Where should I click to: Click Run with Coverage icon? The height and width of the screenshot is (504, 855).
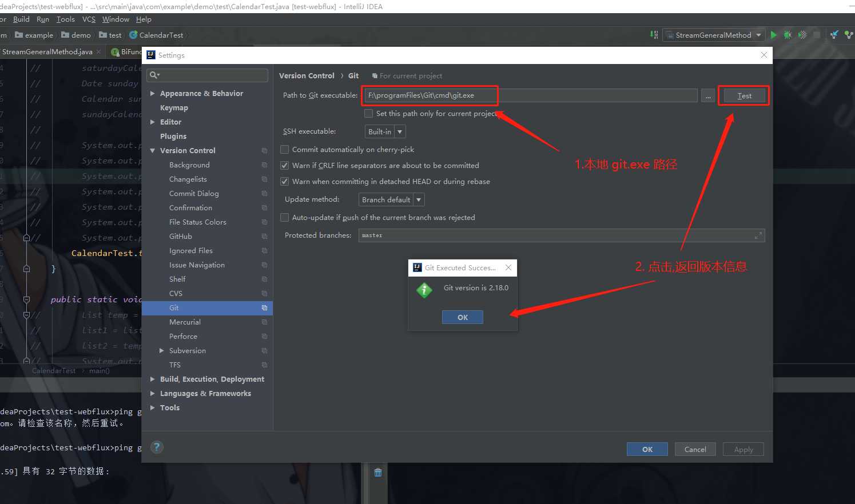(x=802, y=35)
